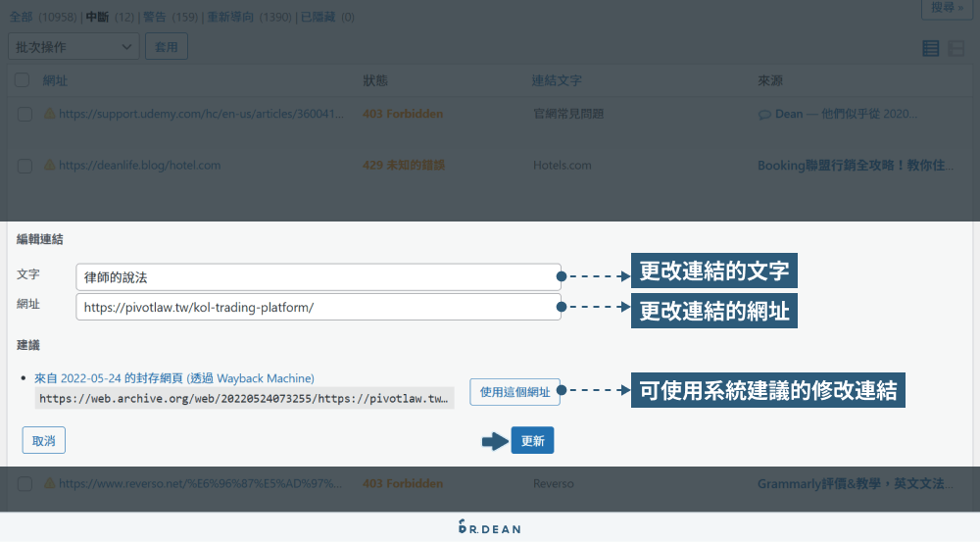Open the support.udemy.com broken URL link
980x542 pixels.
[201, 114]
